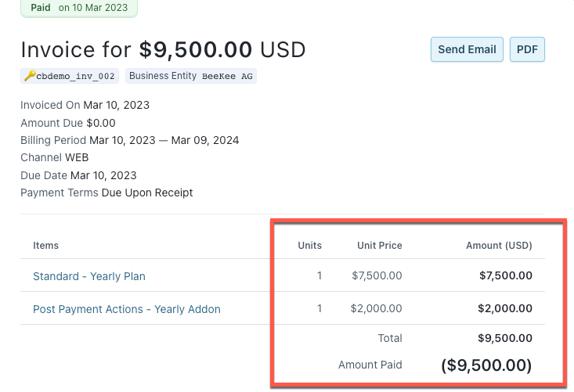574x392 pixels.
Task: Click the Channel WEB value
Action: tap(77, 157)
